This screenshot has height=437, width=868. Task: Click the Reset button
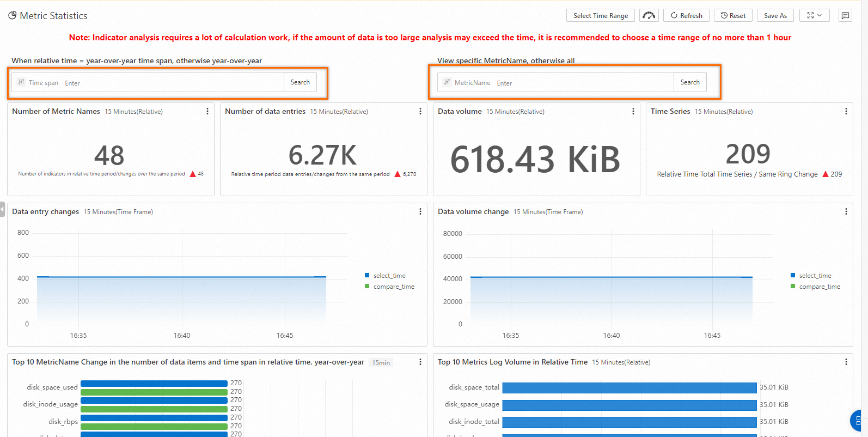click(733, 15)
